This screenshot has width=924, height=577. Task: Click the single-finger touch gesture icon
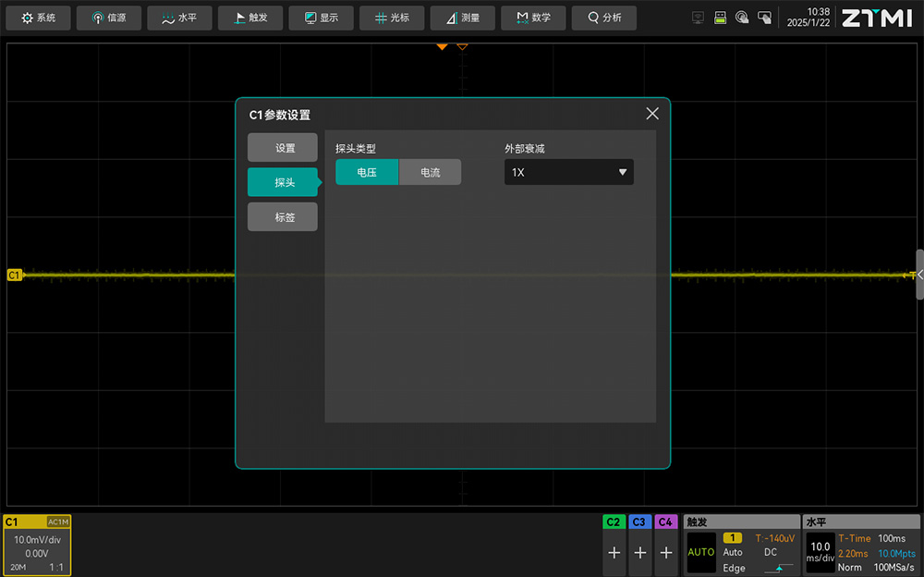[x=742, y=18]
